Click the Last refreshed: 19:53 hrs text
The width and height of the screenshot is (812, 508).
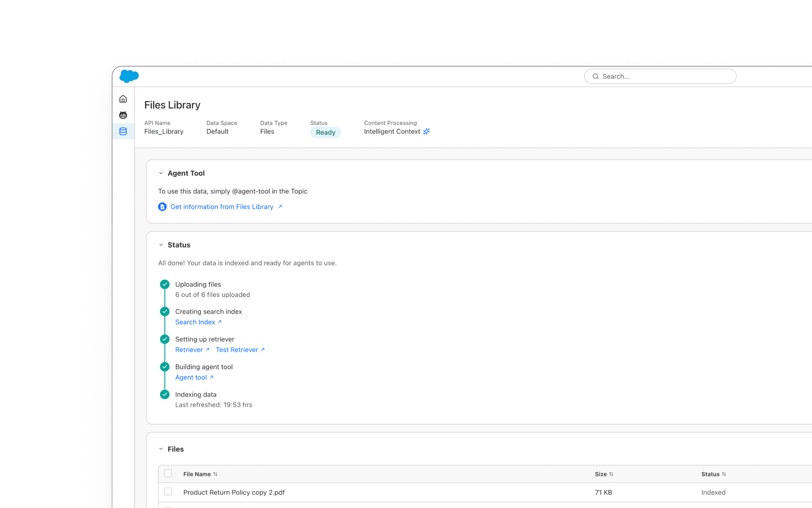click(x=214, y=405)
